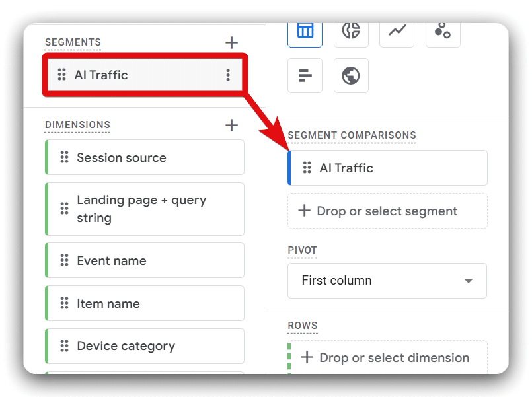Select the table visualization icon
The image size is (532, 397).
[x=305, y=31]
